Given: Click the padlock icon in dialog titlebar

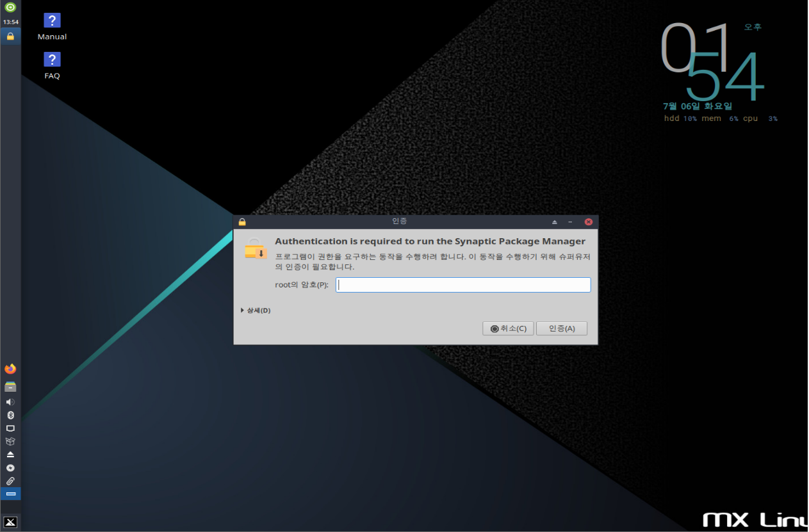Looking at the screenshot, I should [242, 222].
